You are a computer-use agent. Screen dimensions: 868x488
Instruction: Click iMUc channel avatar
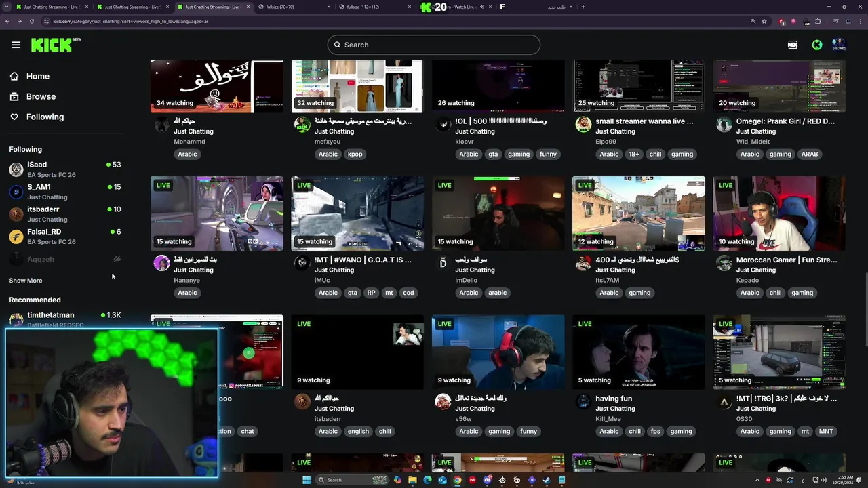[302, 263]
